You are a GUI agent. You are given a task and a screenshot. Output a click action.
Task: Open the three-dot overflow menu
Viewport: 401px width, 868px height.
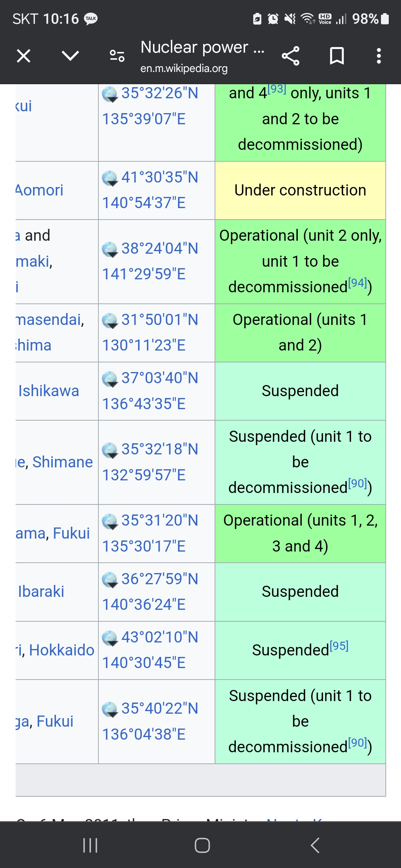click(379, 56)
